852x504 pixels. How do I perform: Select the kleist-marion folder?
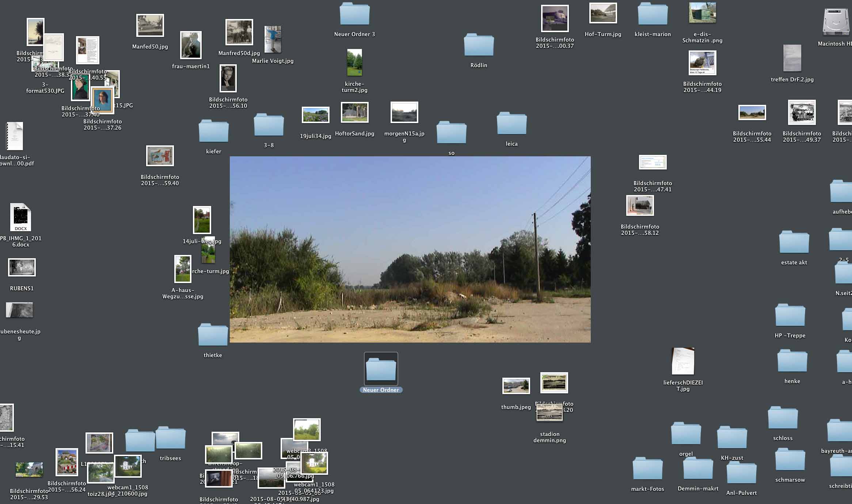[x=653, y=15]
